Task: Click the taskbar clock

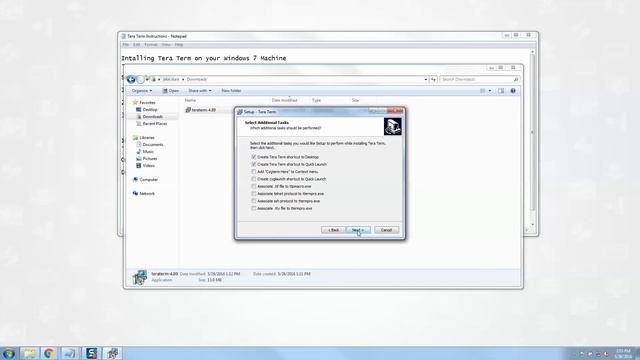Action: pos(623,353)
